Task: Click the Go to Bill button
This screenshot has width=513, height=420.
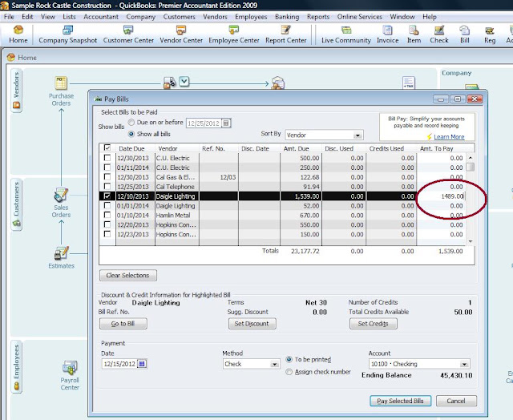Action: click(x=123, y=324)
